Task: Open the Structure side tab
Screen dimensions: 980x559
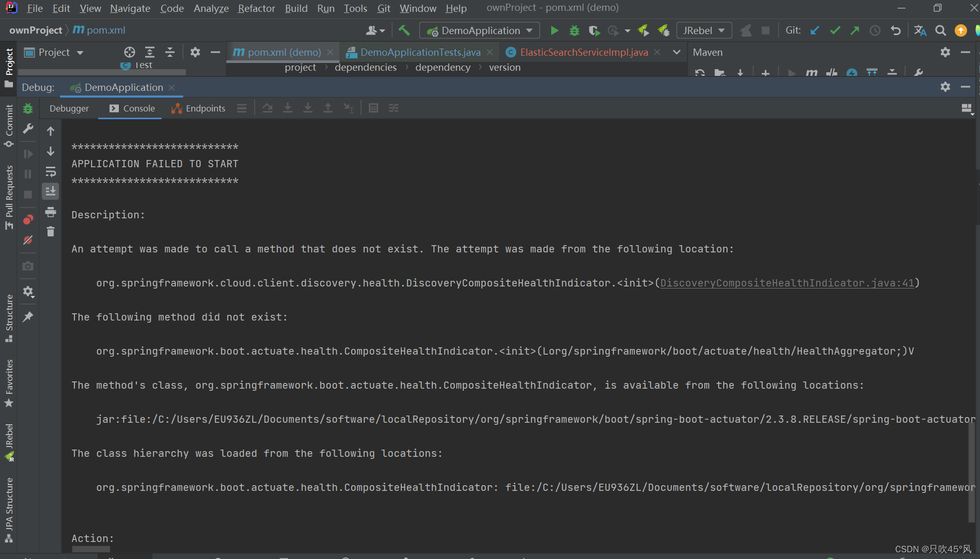Action: 9,318
